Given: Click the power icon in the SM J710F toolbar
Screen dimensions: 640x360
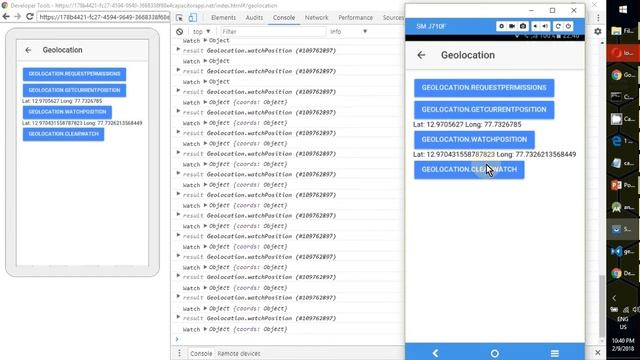Looking at the screenshot, I should 568,26.
